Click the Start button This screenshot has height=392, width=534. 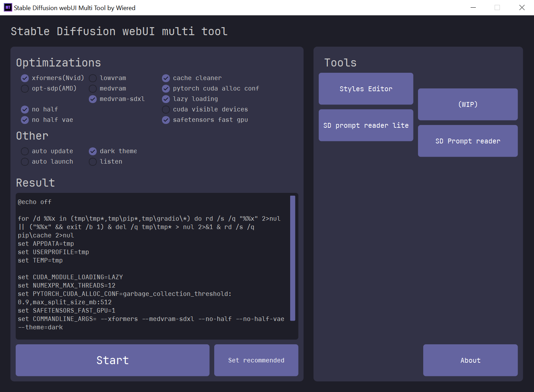point(113,360)
